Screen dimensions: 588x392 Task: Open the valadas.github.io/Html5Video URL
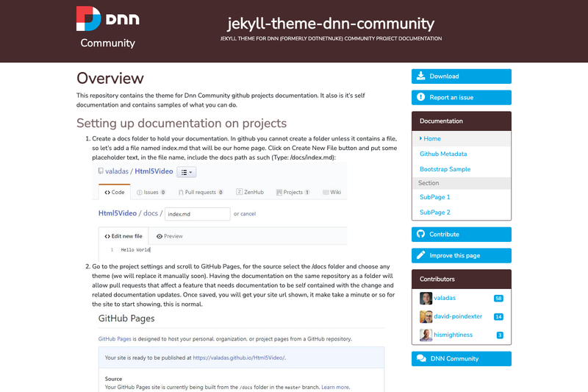(238, 358)
